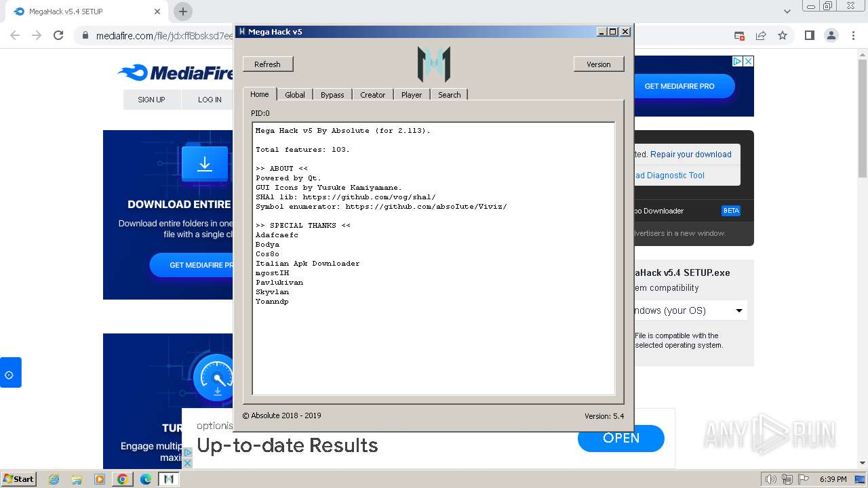Image resolution: width=868 pixels, height=488 pixels.
Task: Click the 'Powered by Qt.' line
Action: (288, 178)
